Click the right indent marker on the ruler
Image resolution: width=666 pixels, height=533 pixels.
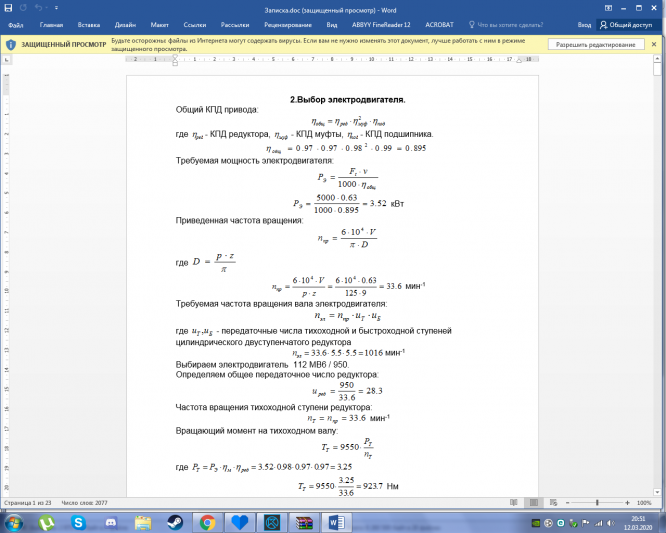point(519,61)
